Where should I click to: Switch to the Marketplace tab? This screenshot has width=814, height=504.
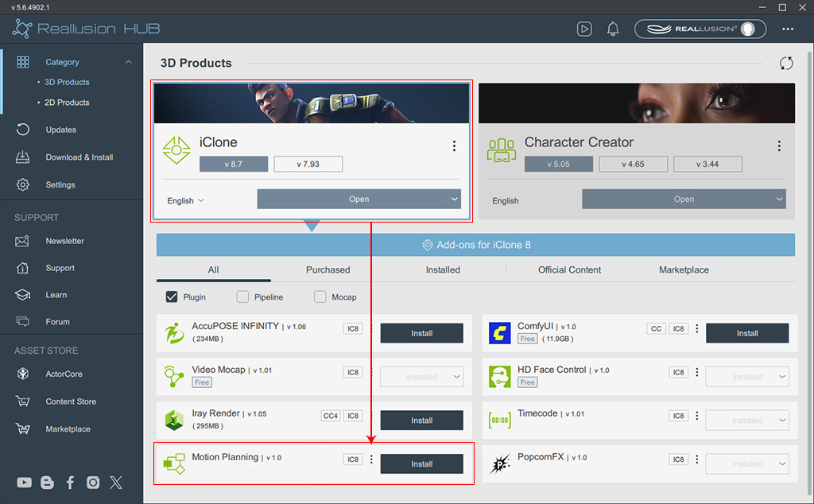[684, 270]
